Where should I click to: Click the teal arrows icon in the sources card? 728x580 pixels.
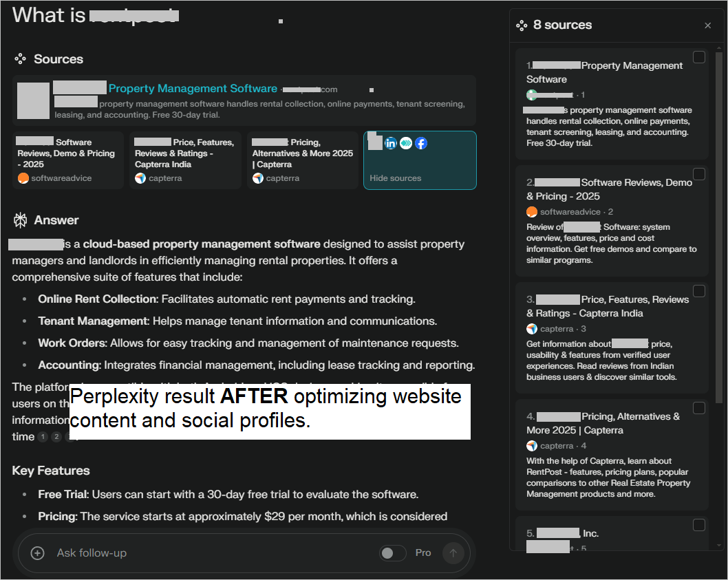[x=406, y=143]
